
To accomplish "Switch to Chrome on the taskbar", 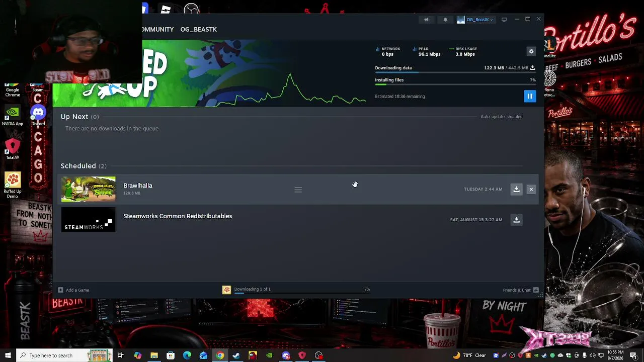I will (x=220, y=355).
